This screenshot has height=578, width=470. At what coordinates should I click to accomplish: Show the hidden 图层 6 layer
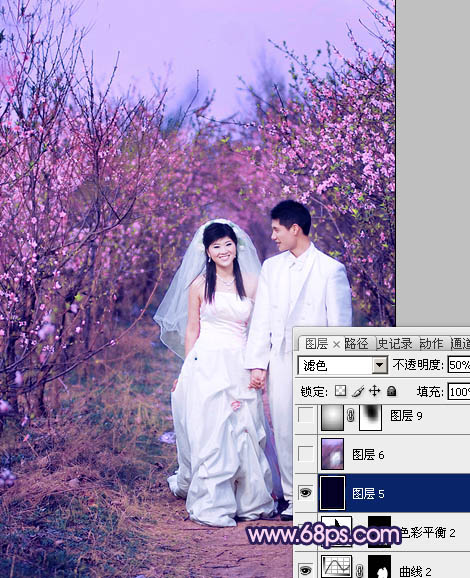click(x=306, y=454)
